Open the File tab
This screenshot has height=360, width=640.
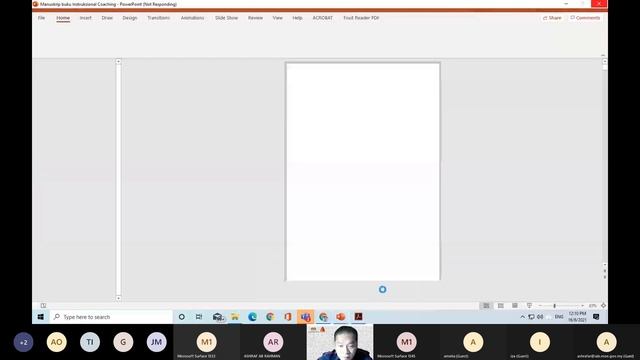point(41,18)
